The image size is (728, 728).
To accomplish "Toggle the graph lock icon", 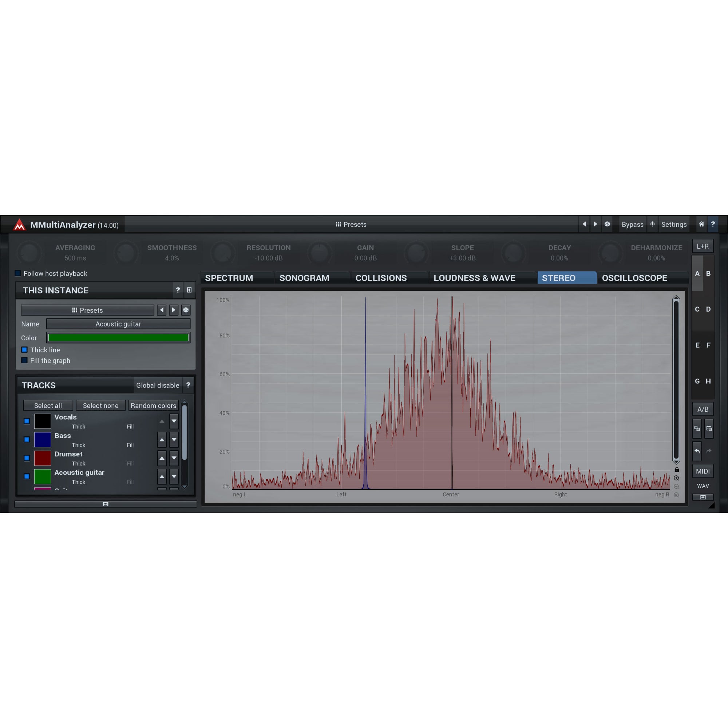I will pos(677,470).
